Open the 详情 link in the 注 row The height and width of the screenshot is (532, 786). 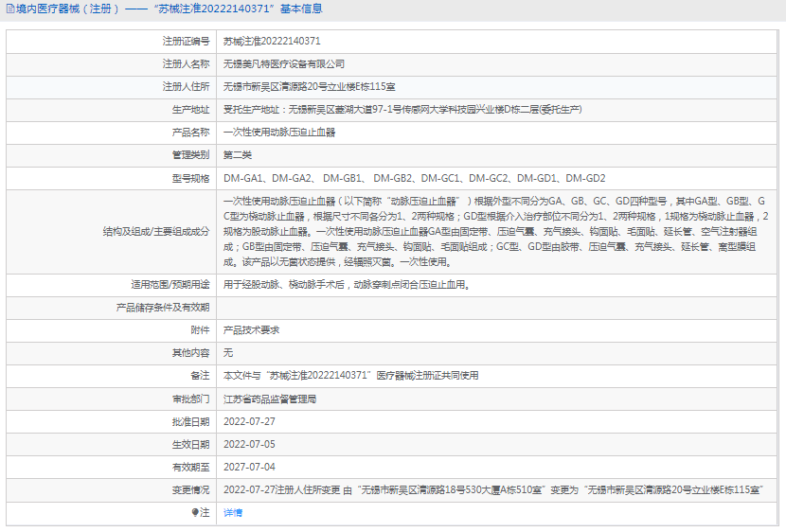(x=233, y=512)
